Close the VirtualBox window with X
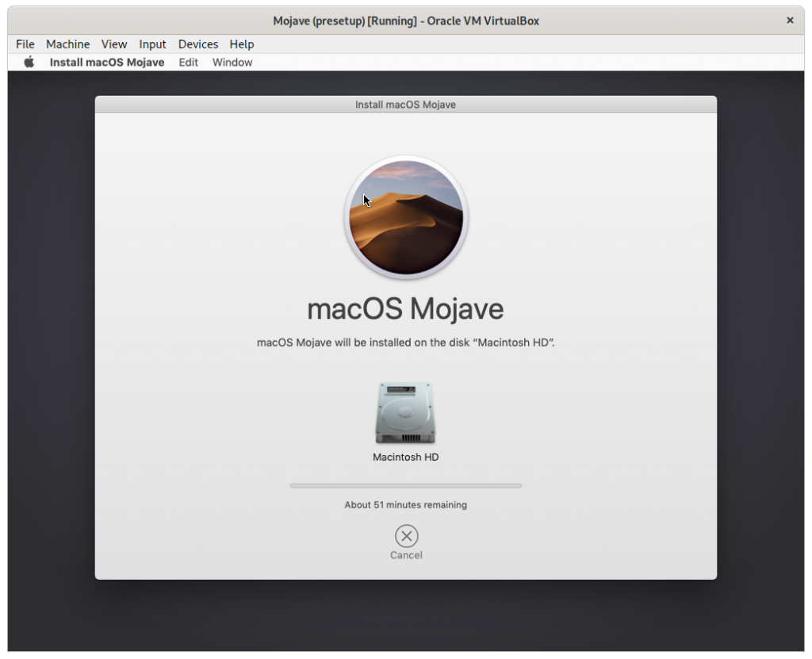The height and width of the screenshot is (659, 812). 790,21
